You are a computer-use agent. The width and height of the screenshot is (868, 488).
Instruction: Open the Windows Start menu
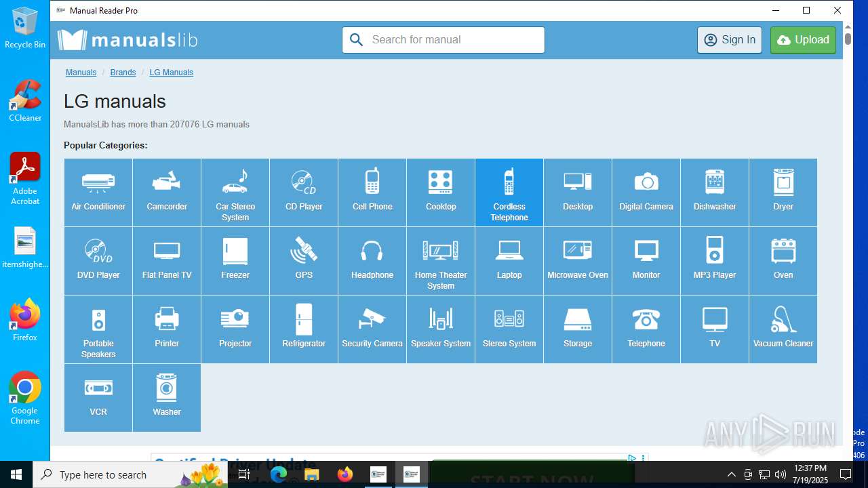click(16, 474)
